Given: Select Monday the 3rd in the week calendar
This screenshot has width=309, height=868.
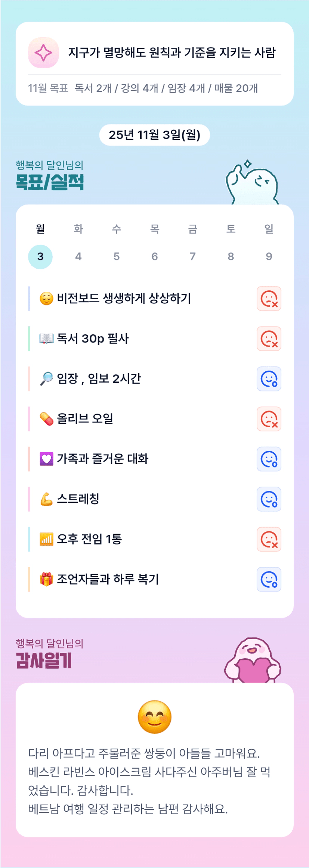Looking at the screenshot, I should pos(40,257).
